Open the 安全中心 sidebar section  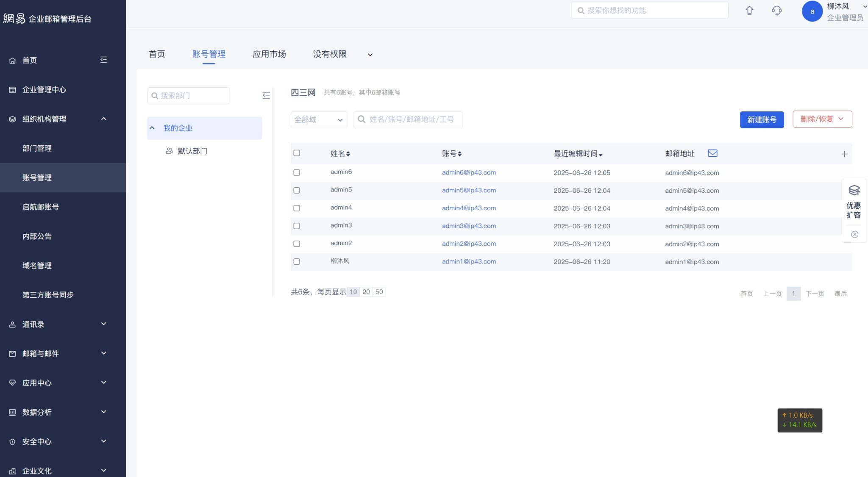36,441
